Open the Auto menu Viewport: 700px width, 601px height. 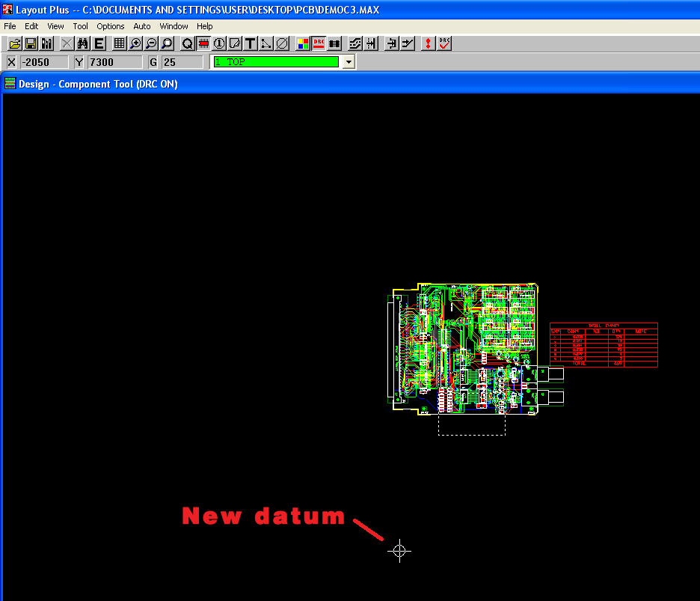(x=142, y=26)
